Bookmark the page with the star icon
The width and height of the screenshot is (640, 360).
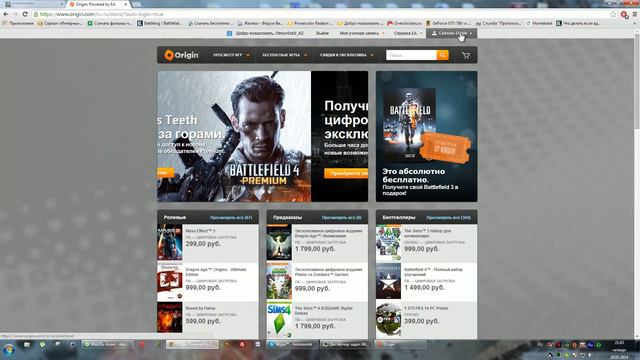tap(613, 14)
